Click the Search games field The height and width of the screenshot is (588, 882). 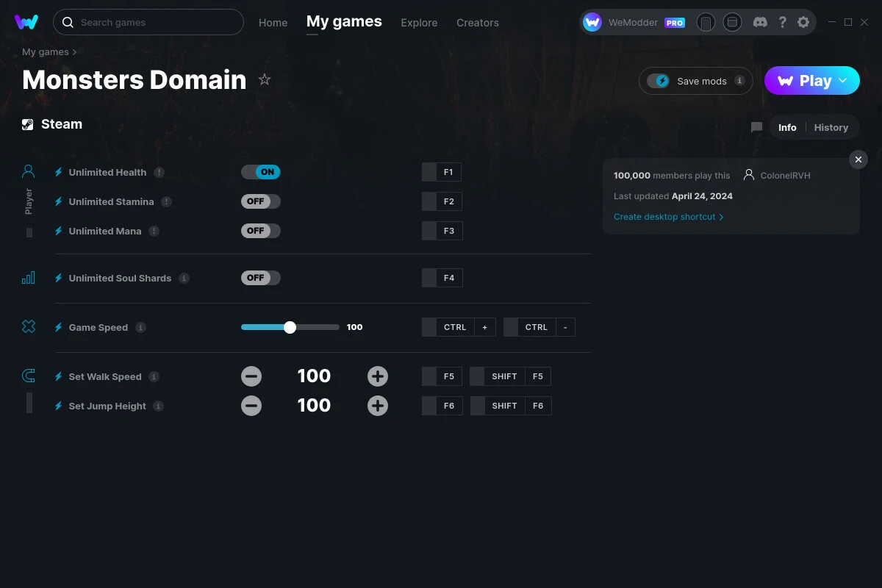(147, 22)
